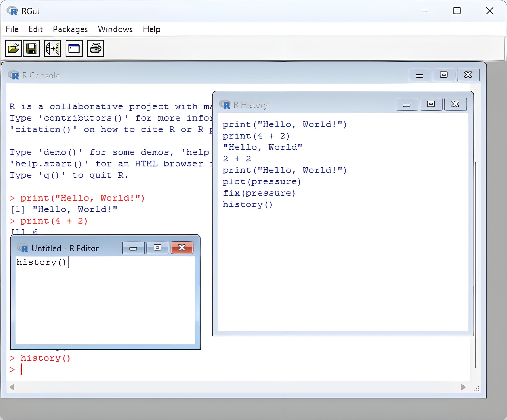Click the Open script toolbar icon
This screenshot has width=507, height=420.
(14, 49)
